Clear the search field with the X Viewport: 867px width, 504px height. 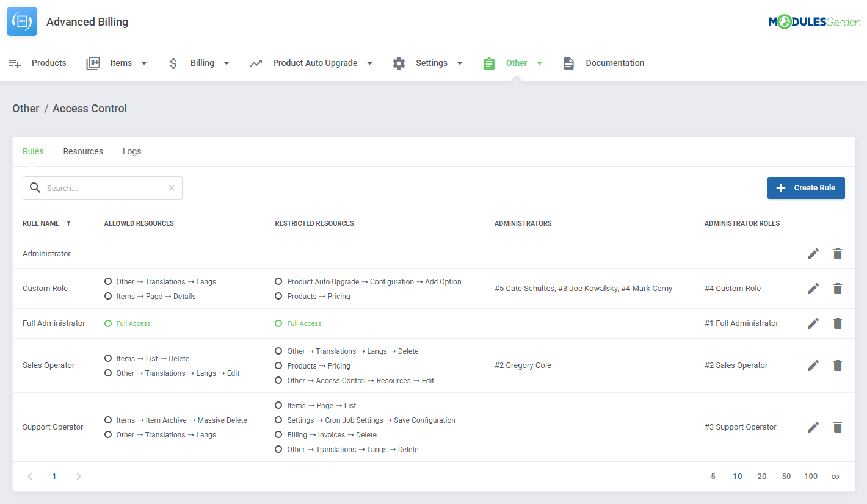click(x=171, y=187)
